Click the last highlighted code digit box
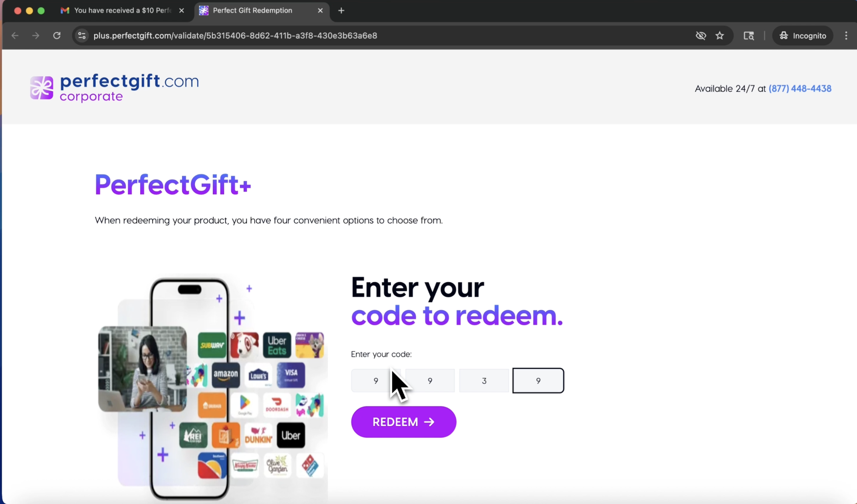Image resolution: width=857 pixels, height=504 pixels. click(538, 380)
